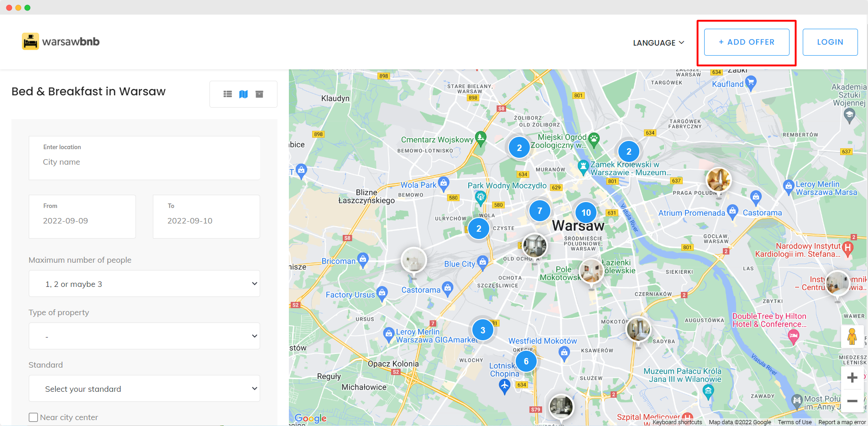Select the archive box view icon
Viewport: 868px width, 426px height.
[259, 94]
